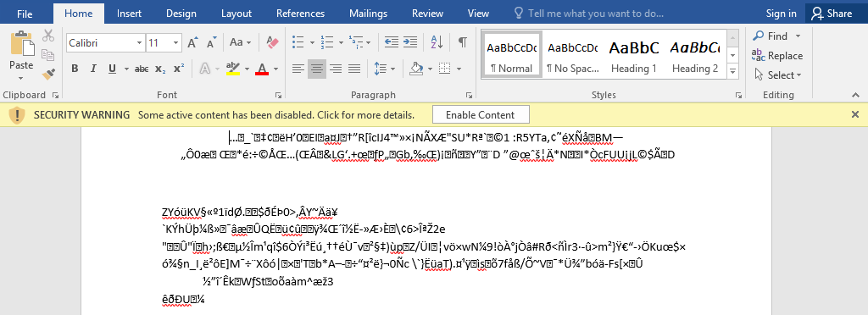Click the Clear All Formatting eraser icon
Viewport: 868px width, 315px height.
(x=272, y=42)
